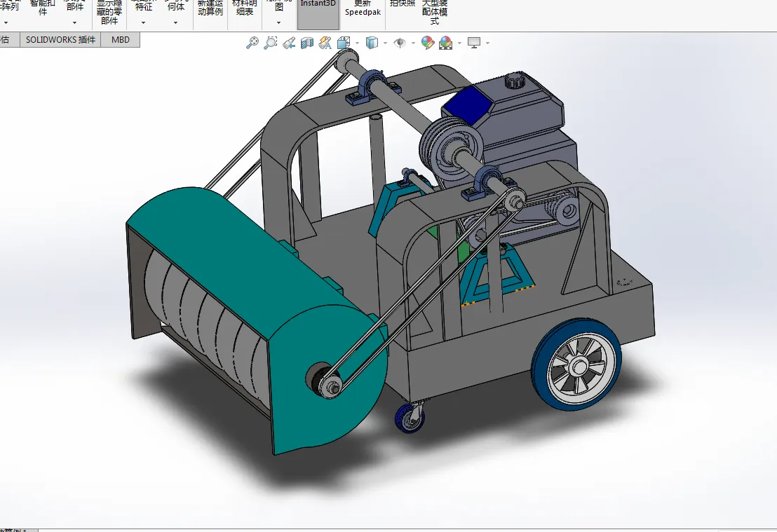
Task: Expand the View Orientation dropdown arrow
Action: point(357,43)
